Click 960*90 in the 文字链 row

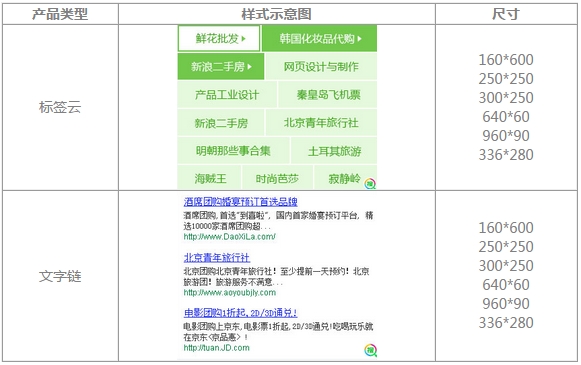coord(506,304)
